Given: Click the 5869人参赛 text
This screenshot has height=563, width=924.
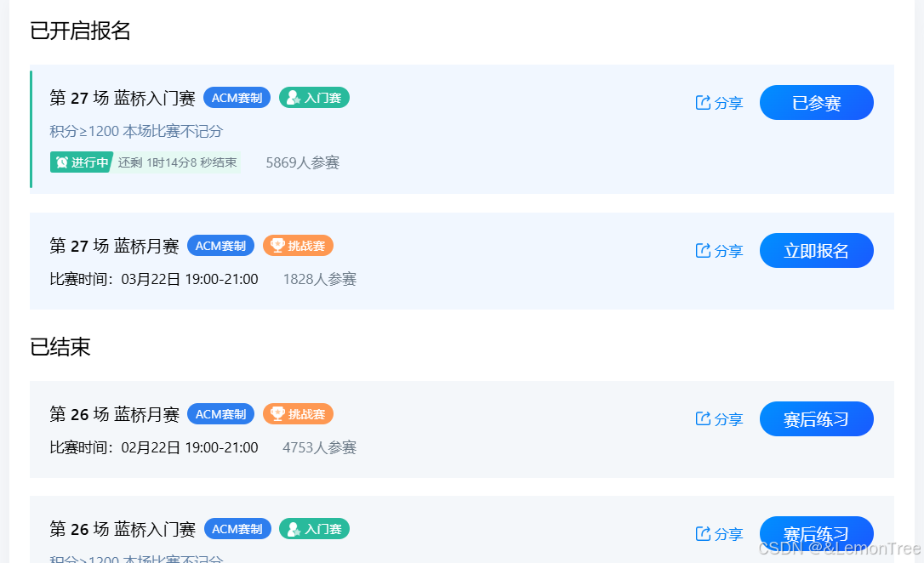Looking at the screenshot, I should coord(302,162).
